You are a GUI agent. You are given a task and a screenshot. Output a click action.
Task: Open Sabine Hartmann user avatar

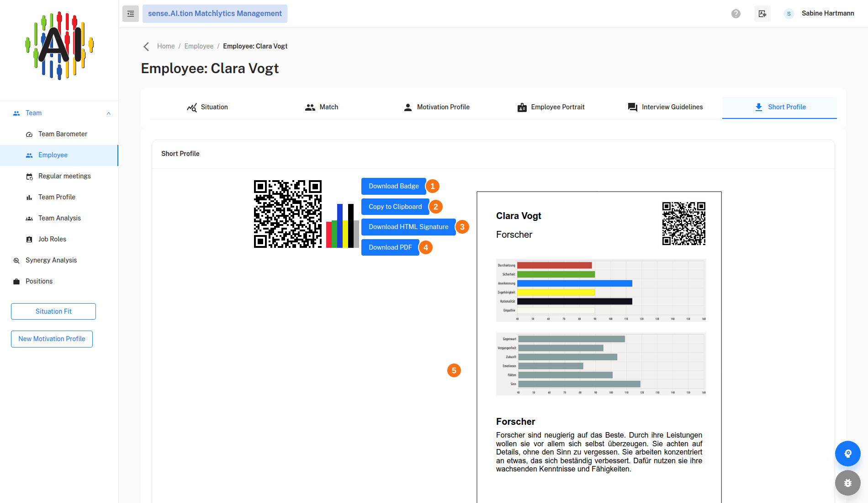pyautogui.click(x=789, y=14)
